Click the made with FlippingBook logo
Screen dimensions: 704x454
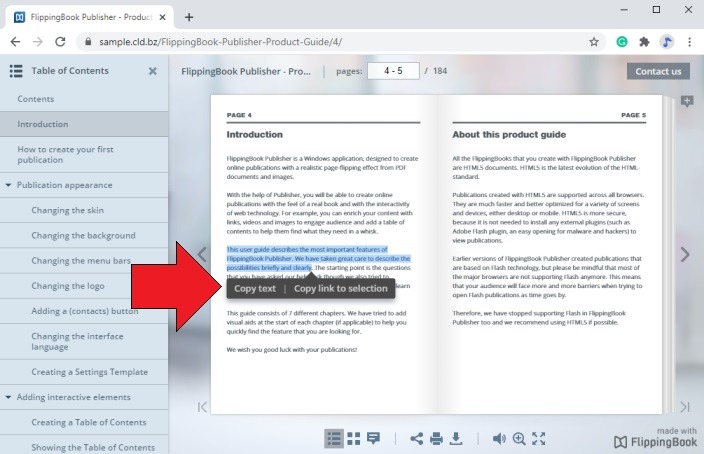click(x=655, y=438)
